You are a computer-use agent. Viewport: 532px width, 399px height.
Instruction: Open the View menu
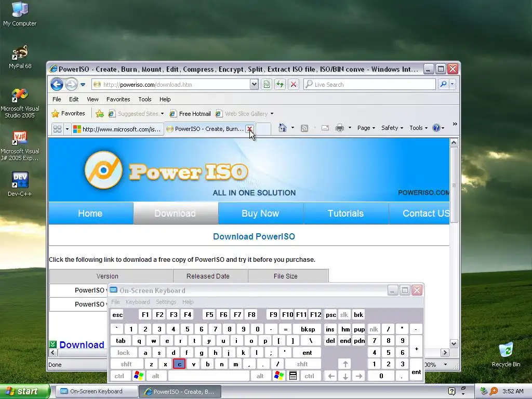click(x=92, y=99)
